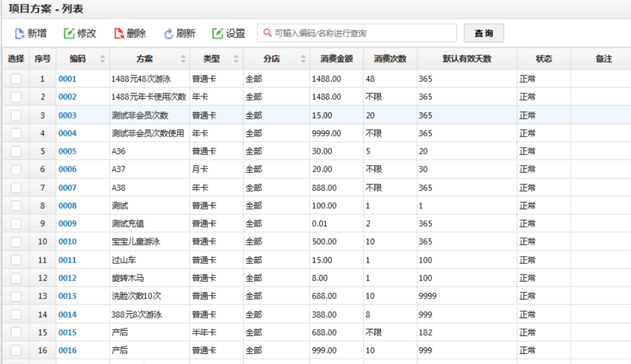631x364 pixels.
Task: Click the 状态 column header
Action: (x=543, y=59)
